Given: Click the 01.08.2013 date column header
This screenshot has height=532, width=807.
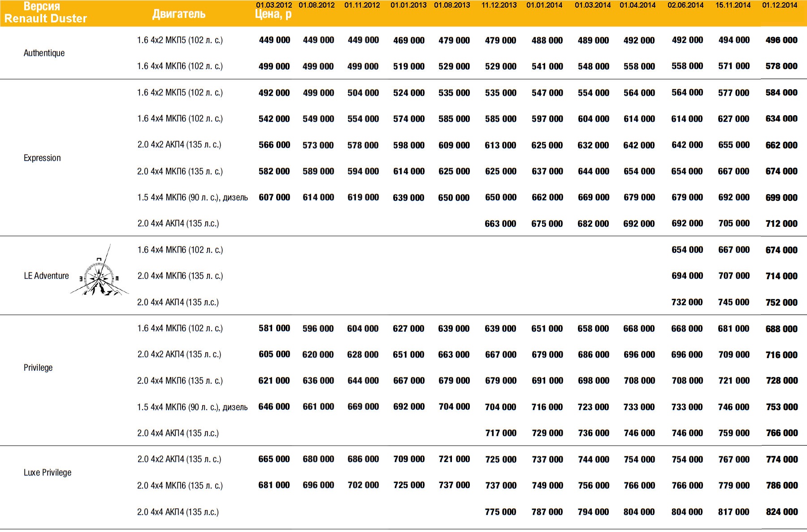Looking at the screenshot, I should point(452,5).
